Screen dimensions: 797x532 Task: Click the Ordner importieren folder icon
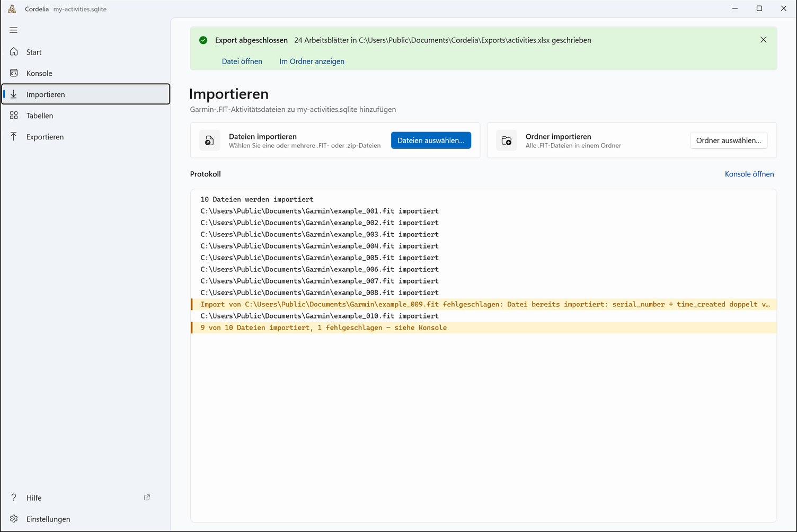tap(507, 140)
